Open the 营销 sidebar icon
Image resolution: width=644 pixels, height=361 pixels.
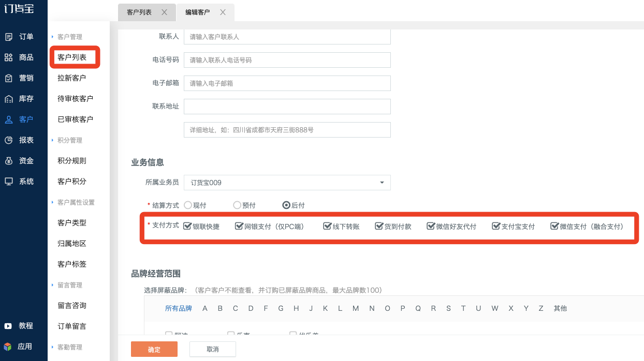9,78
